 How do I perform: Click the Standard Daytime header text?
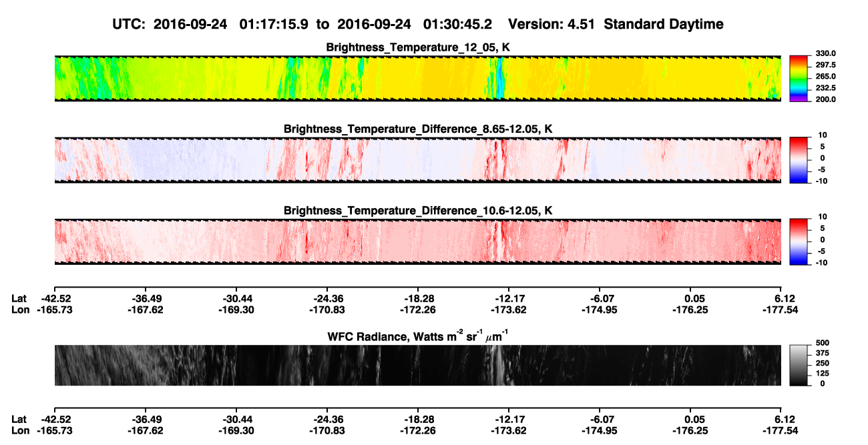tap(663, 25)
